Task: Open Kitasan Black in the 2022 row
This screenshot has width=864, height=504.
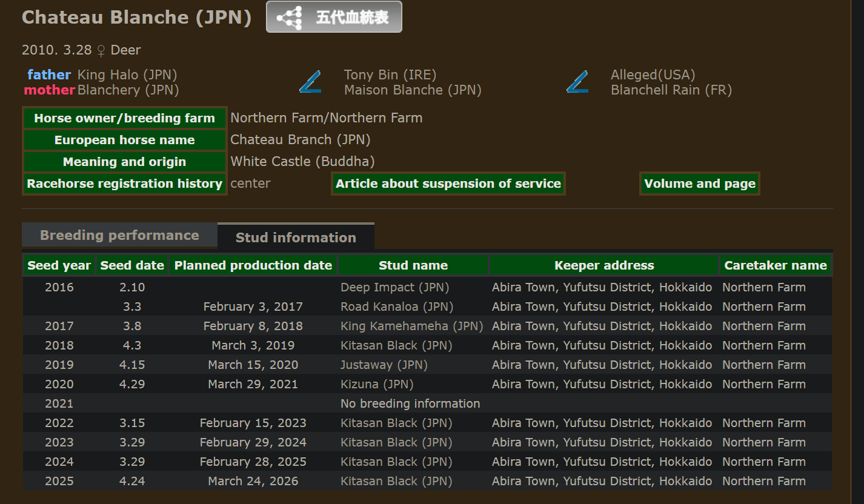Action: 396,423
